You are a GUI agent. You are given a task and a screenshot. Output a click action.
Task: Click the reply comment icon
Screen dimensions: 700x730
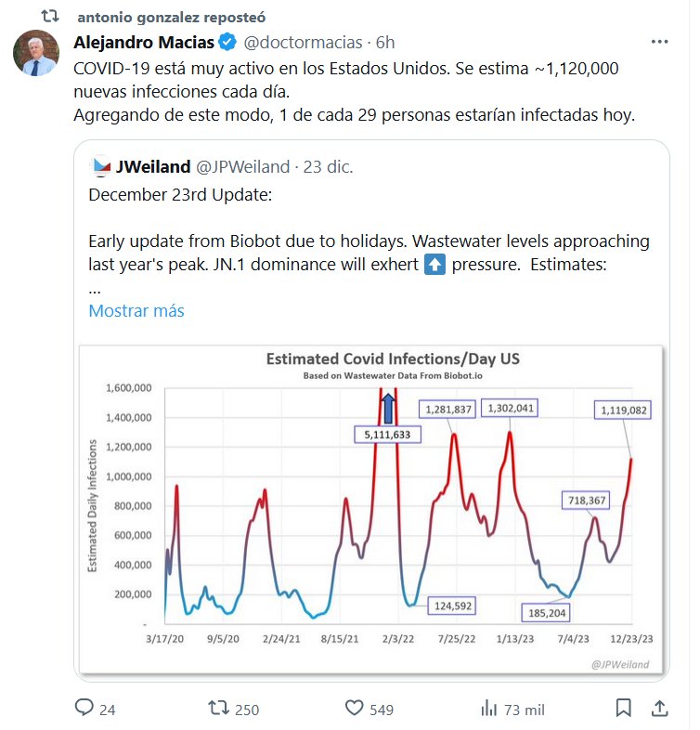84,709
